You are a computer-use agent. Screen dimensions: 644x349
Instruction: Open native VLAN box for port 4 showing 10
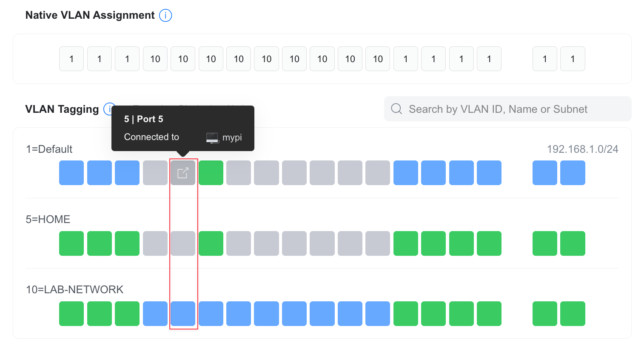[x=155, y=59]
